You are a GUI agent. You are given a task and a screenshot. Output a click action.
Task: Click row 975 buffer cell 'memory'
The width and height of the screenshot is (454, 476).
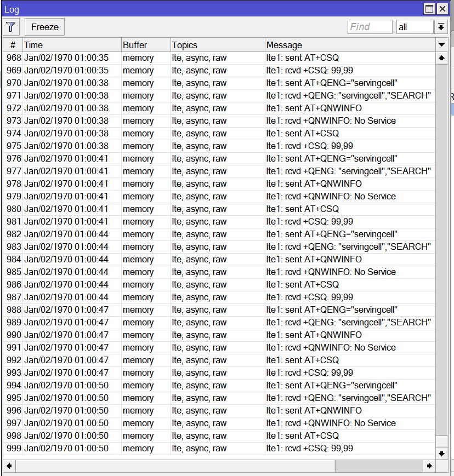click(x=138, y=146)
